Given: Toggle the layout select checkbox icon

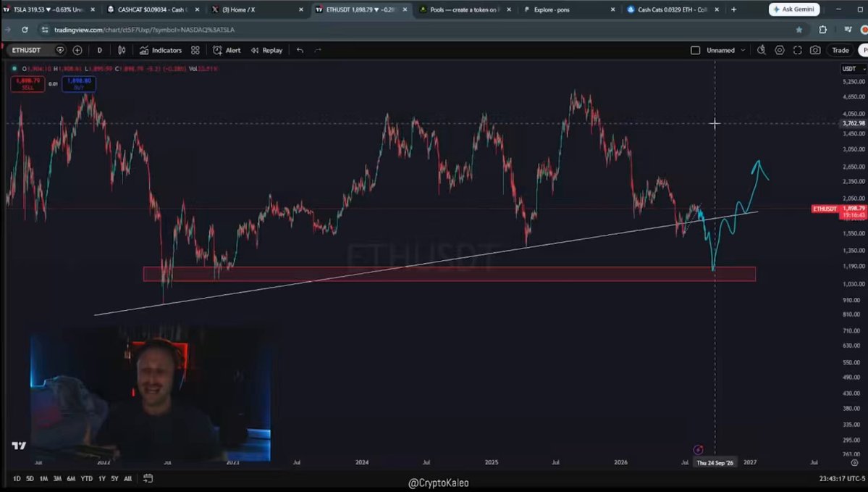Looking at the screenshot, I should coord(695,51).
